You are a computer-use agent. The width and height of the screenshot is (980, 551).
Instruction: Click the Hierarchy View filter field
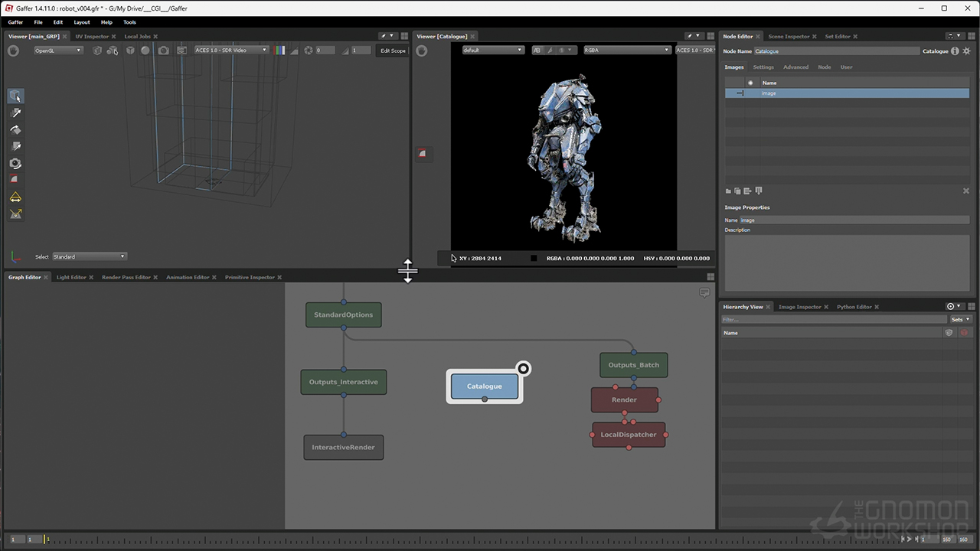coord(833,319)
